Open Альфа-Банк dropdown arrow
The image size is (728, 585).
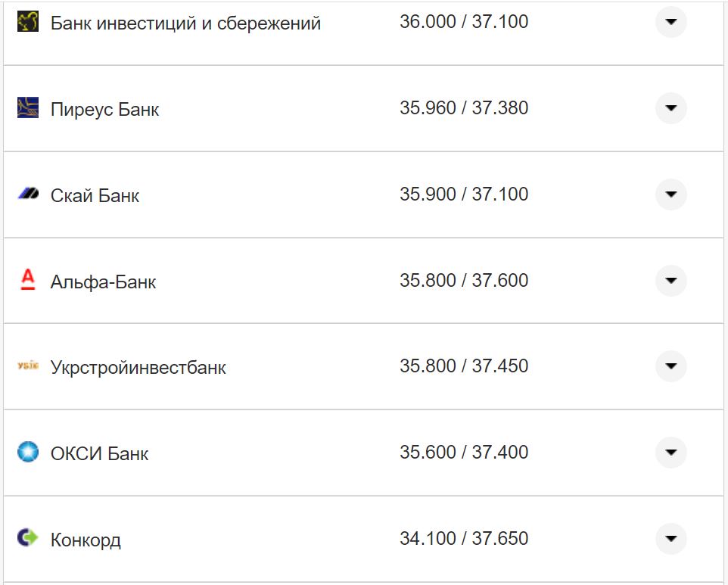click(670, 281)
